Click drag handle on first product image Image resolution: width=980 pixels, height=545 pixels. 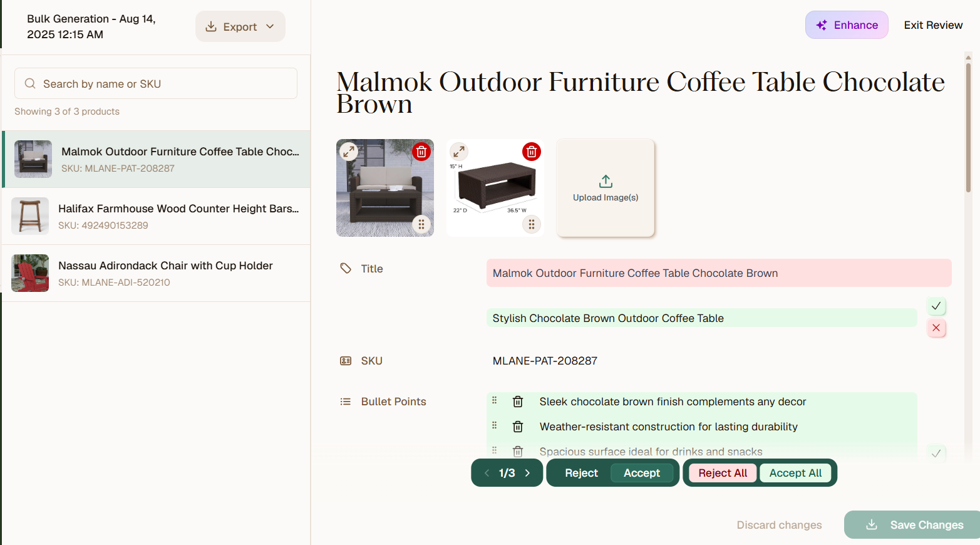tap(421, 224)
